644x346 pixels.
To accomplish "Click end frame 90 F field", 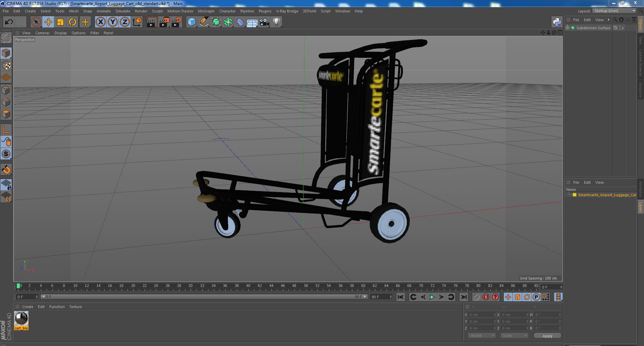I will 381,297.
